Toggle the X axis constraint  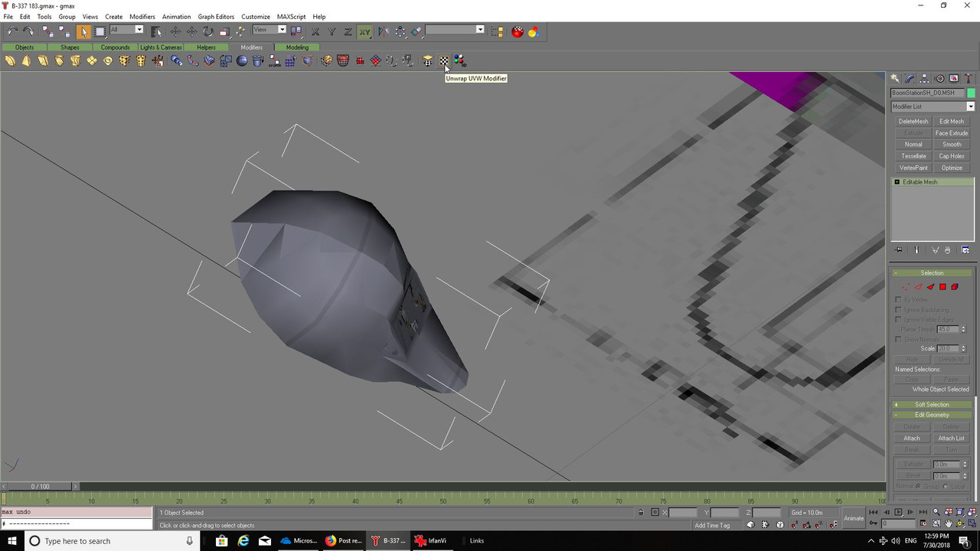(x=315, y=31)
